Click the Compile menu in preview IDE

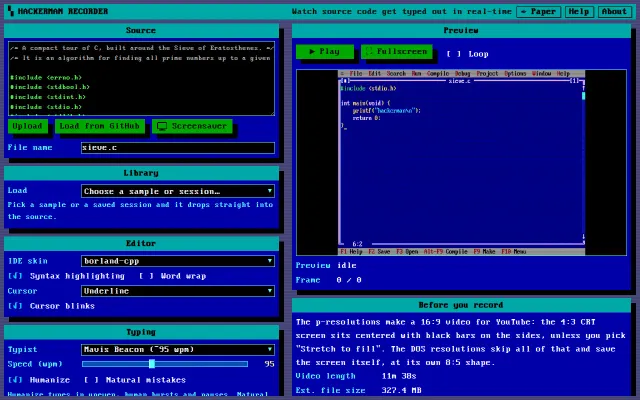pos(438,73)
